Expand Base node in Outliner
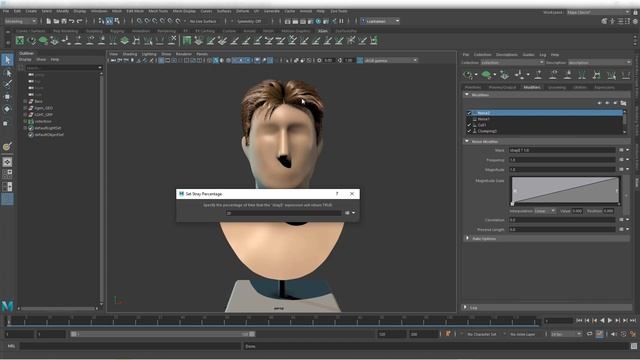This screenshot has width=640, height=360. 25,101
